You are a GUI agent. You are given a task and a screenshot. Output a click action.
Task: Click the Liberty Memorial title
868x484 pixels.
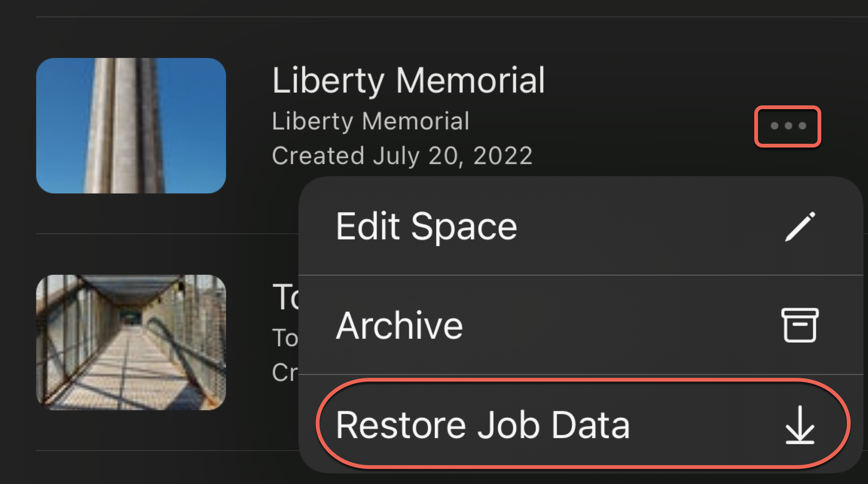click(x=409, y=80)
